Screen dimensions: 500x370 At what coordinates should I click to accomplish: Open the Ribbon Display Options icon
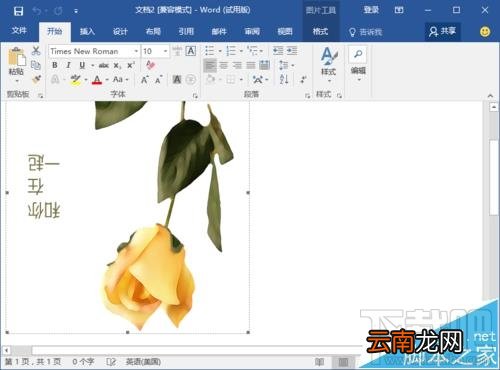tap(399, 10)
